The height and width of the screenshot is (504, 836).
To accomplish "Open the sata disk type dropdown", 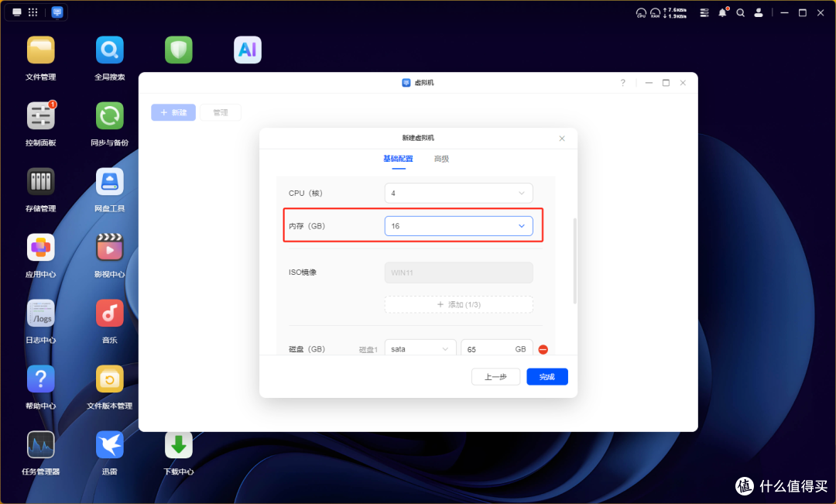I will (x=420, y=349).
